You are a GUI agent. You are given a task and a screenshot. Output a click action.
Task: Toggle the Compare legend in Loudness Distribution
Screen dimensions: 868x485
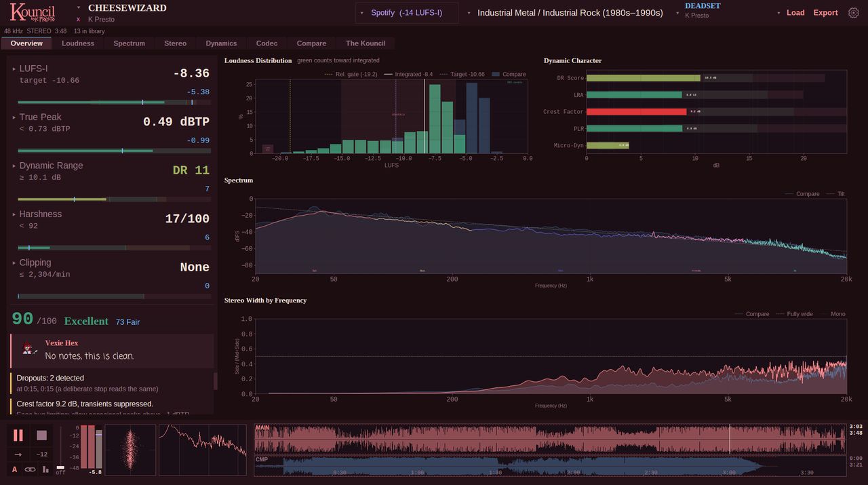(509, 74)
